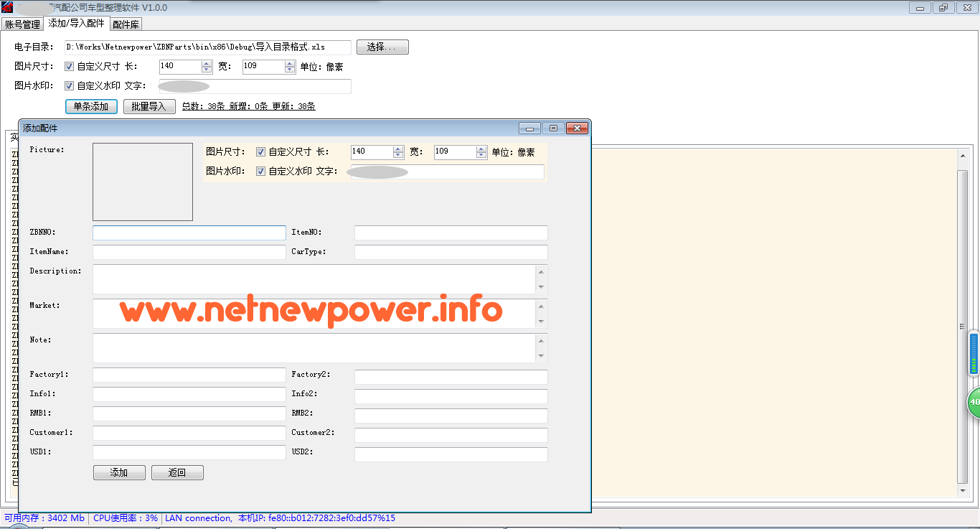Increase dialog image length spinner value
Viewport: 980px width, 529px height.
[x=398, y=149]
